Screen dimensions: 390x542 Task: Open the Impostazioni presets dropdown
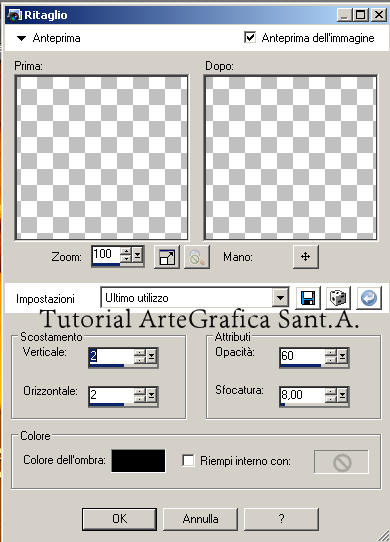[280, 298]
